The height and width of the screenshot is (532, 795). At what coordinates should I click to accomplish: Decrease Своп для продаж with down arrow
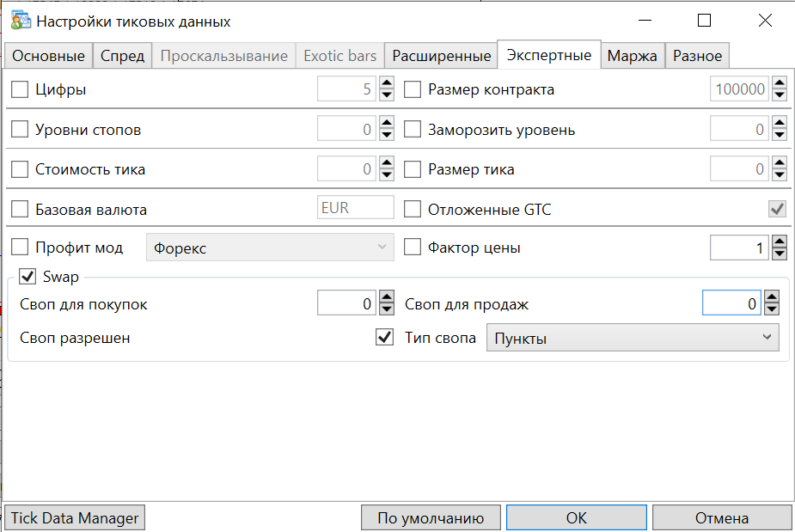(x=772, y=309)
